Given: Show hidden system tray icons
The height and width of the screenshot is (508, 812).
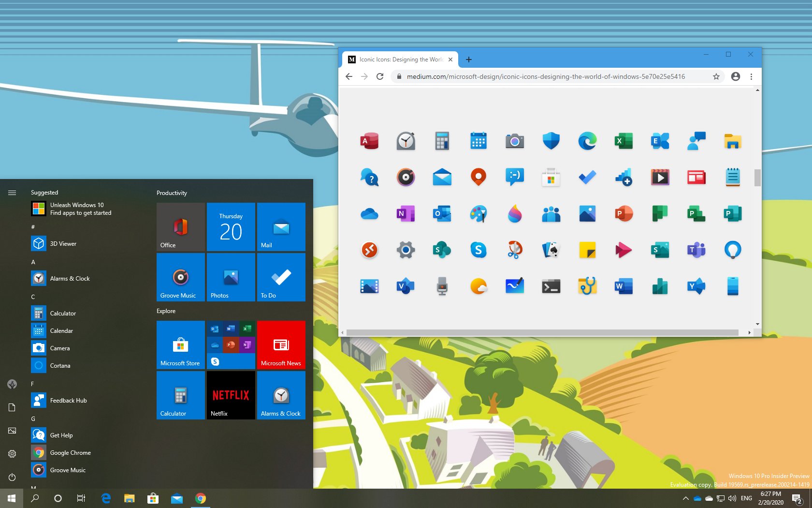Looking at the screenshot, I should coord(685,498).
